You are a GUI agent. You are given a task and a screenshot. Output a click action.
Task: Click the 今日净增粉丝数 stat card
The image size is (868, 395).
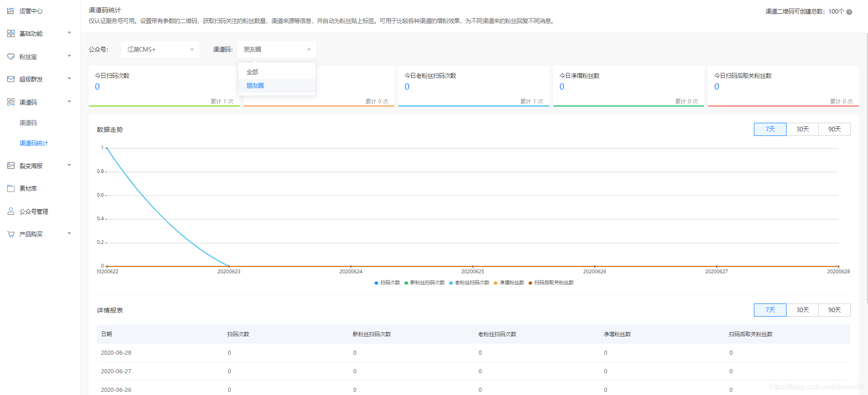point(628,86)
